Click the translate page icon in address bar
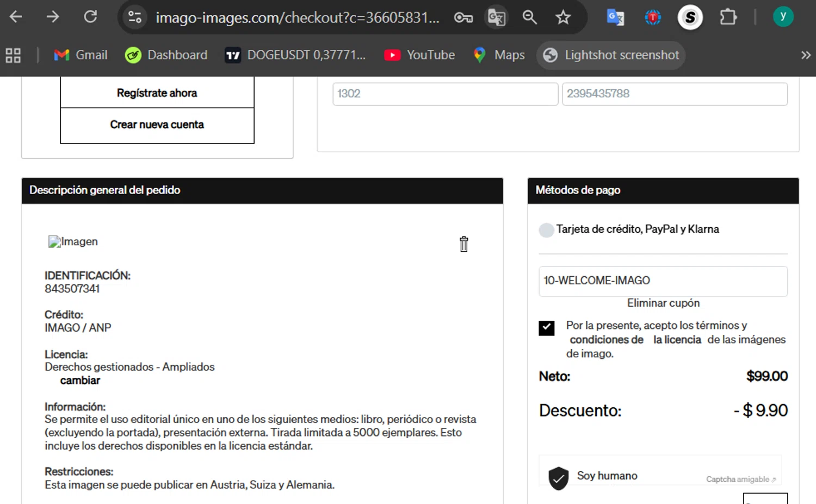 point(496,17)
